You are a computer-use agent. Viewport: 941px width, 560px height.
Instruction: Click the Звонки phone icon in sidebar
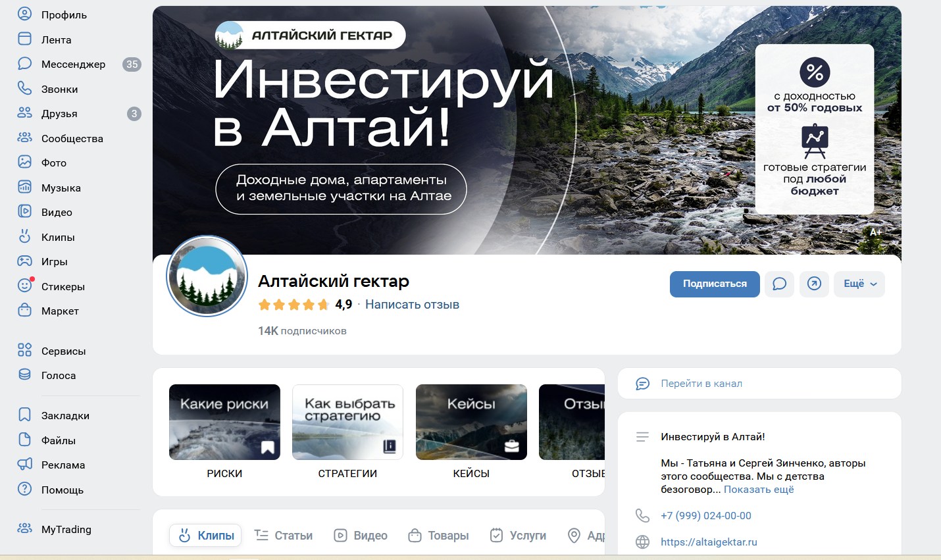pos(24,88)
